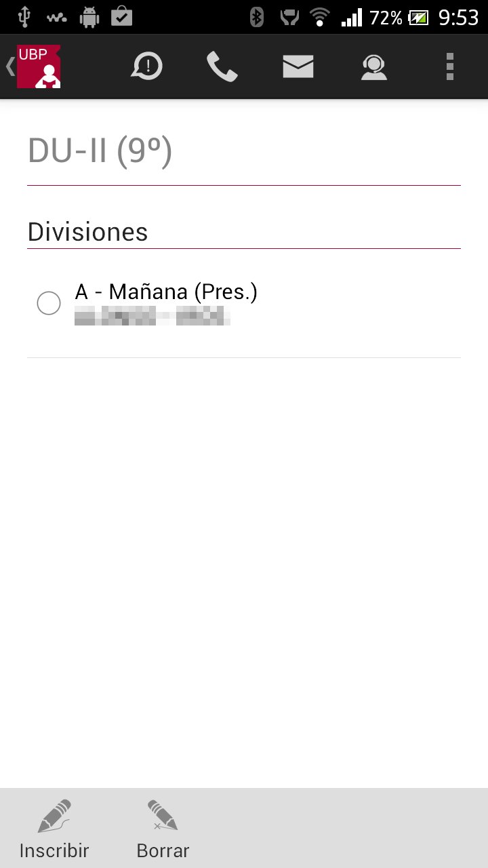Tap the Android debug notification icon

(x=89, y=17)
